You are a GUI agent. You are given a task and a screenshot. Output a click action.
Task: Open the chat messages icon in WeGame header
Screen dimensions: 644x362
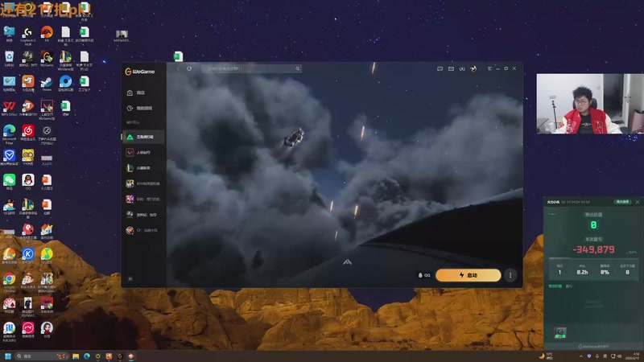point(440,68)
